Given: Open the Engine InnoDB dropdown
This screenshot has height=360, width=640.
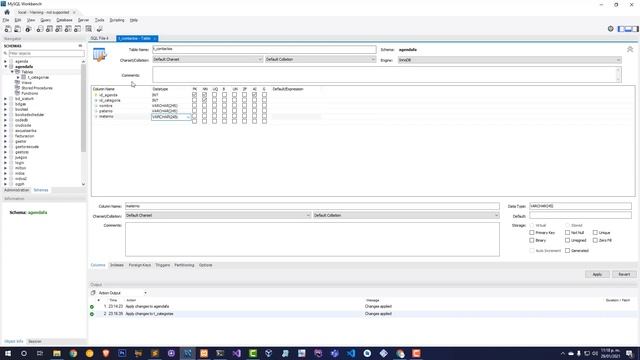Looking at the screenshot, I should (510, 60).
